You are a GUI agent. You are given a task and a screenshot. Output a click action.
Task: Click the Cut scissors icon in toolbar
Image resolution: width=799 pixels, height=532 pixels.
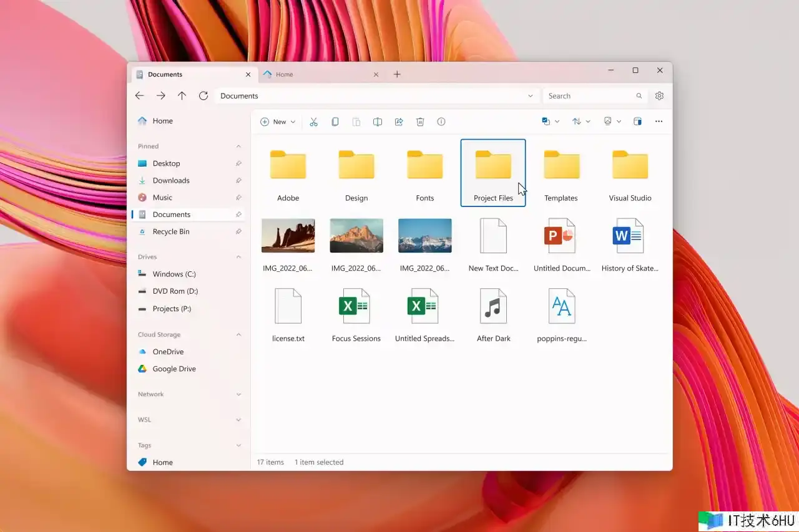click(314, 122)
